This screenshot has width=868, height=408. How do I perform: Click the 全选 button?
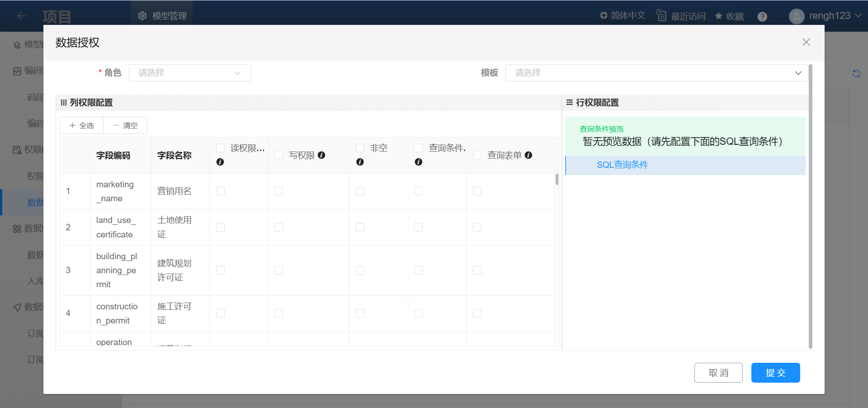[82, 125]
